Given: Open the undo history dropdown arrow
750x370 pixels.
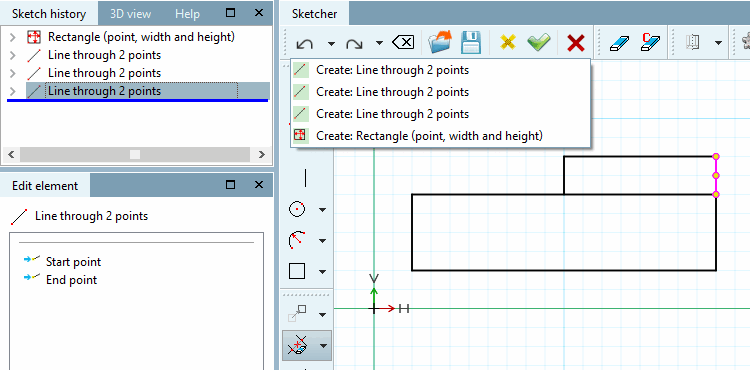Looking at the screenshot, I should click(x=331, y=44).
